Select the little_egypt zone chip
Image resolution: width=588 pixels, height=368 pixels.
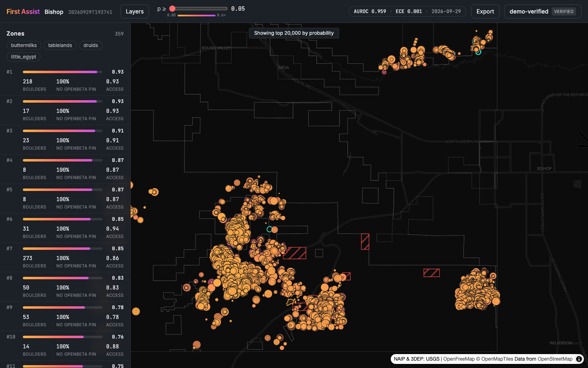23,57
